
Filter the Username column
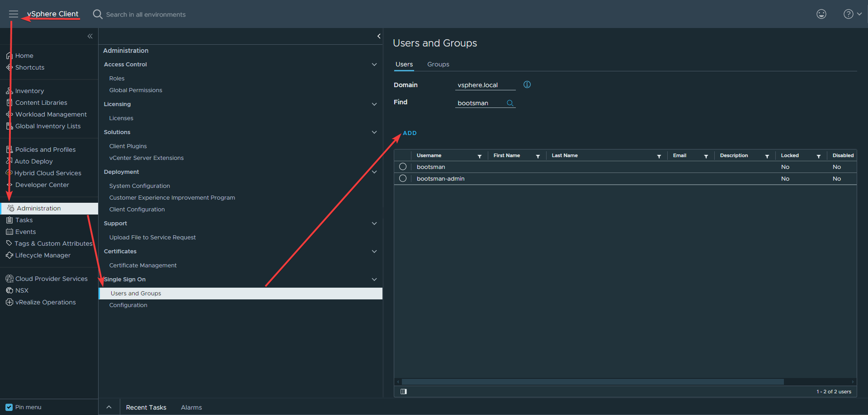479,156
